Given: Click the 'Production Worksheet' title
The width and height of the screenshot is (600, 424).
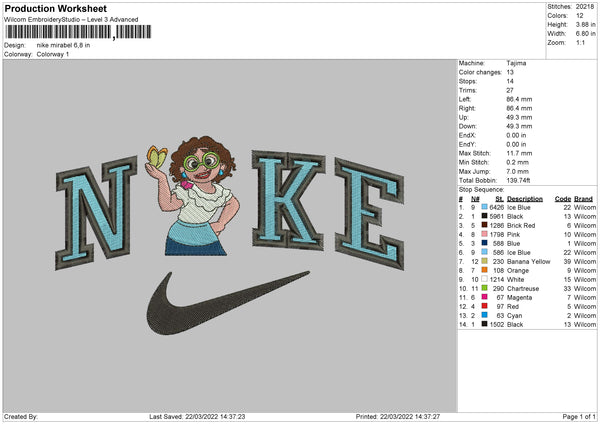Looking at the screenshot, I should coord(55,9).
